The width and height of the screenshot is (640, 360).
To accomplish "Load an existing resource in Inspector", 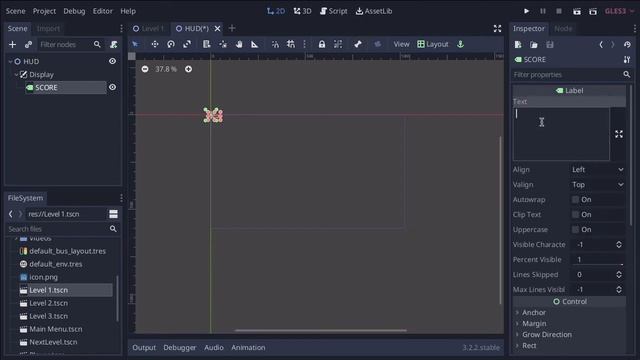I will 533,44.
